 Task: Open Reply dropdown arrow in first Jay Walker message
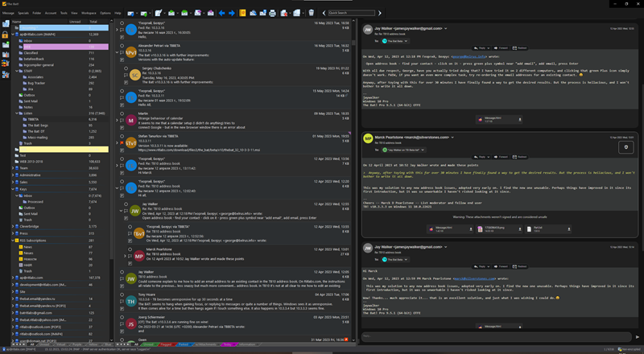tap(489, 48)
